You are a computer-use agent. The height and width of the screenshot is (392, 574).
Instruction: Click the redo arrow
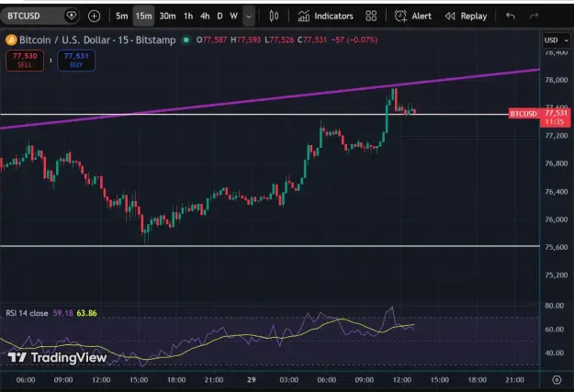pyautogui.click(x=535, y=17)
